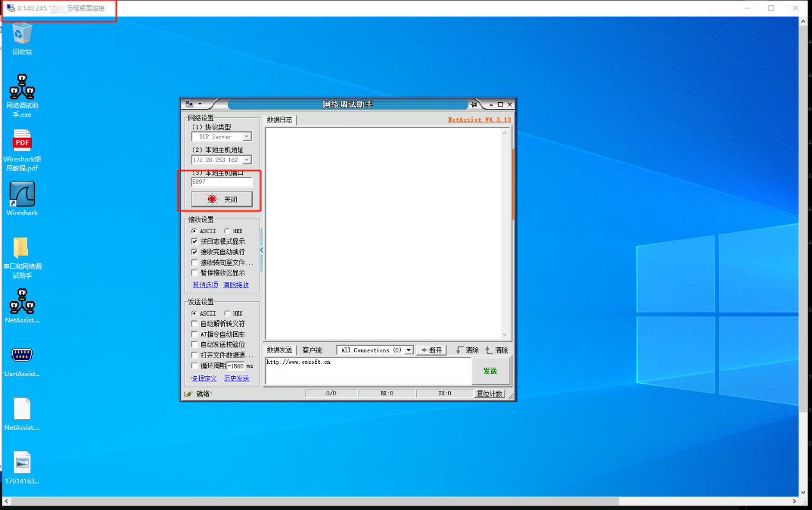The width and height of the screenshot is (812, 510).
Task: Uncheck 按日志模式显示 option
Action: click(195, 242)
